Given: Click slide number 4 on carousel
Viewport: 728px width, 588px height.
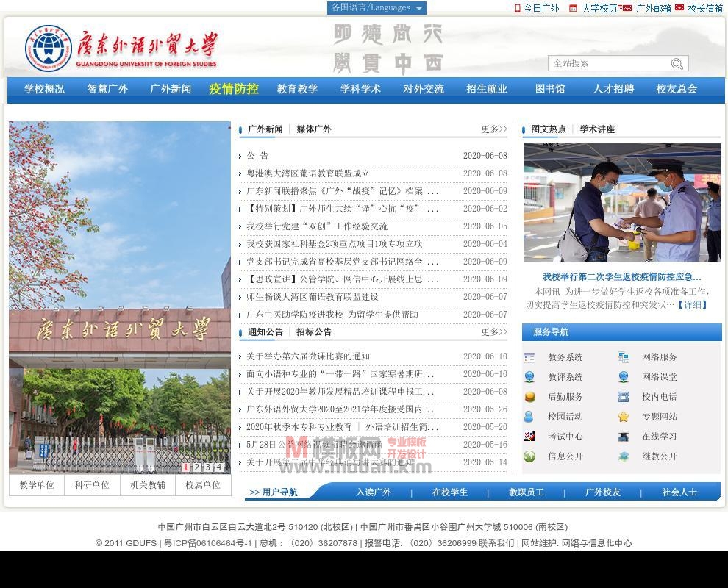Looking at the screenshot, I should (218, 467).
